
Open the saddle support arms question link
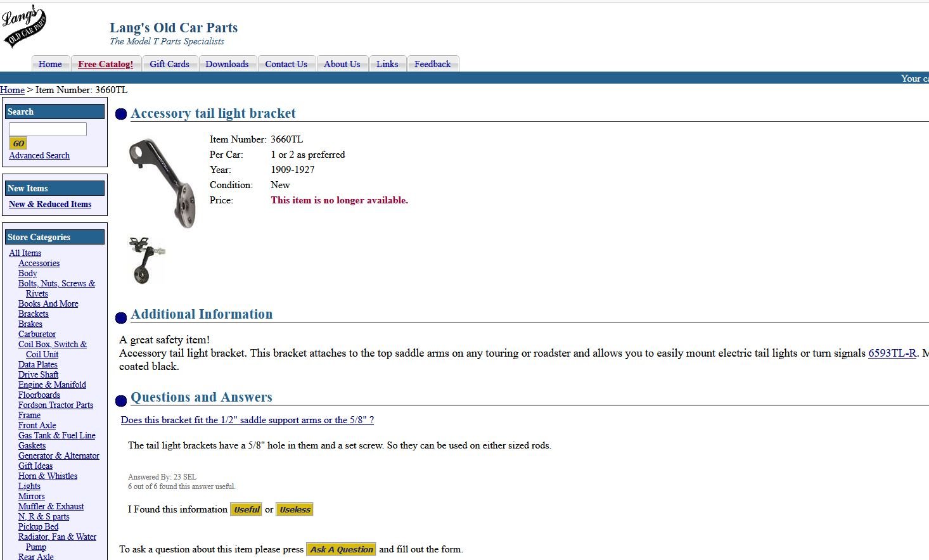coord(247,420)
